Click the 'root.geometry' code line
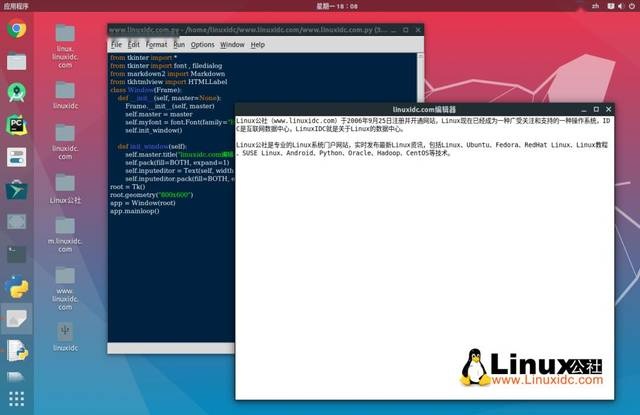 click(151, 195)
